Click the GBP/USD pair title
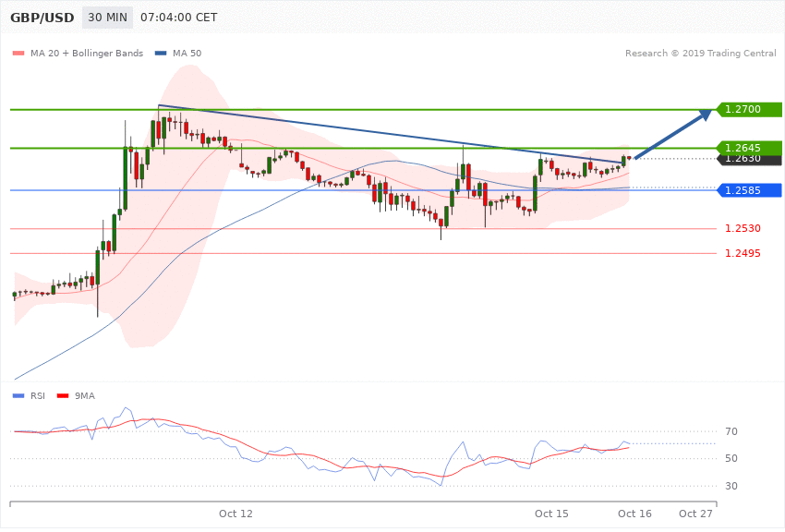 42,18
